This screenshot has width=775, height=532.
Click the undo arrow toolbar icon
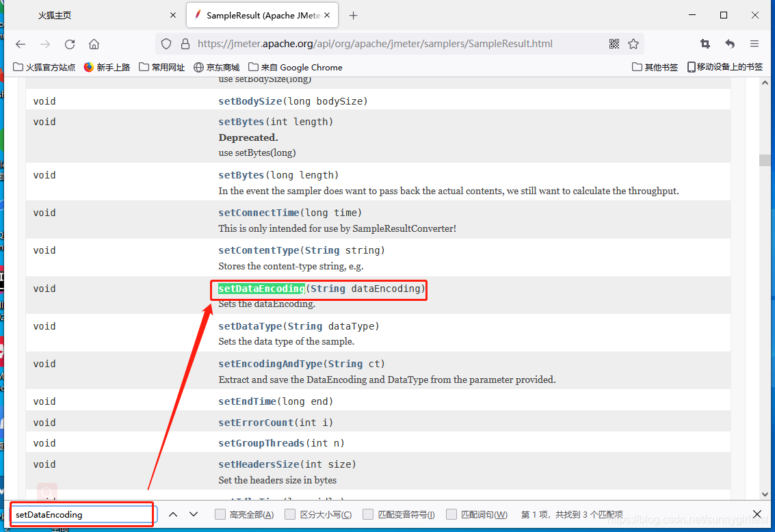point(730,44)
